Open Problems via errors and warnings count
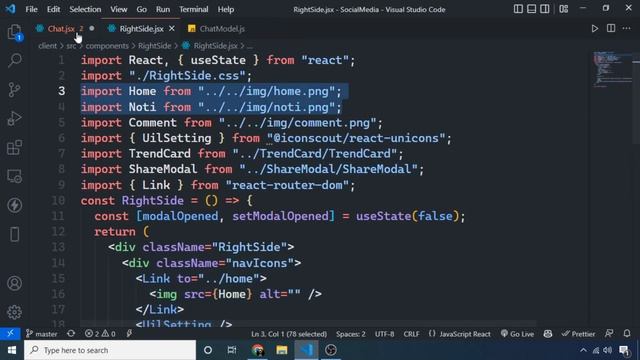Viewport: 640px width, 360px height. pyautogui.click(x=100, y=334)
